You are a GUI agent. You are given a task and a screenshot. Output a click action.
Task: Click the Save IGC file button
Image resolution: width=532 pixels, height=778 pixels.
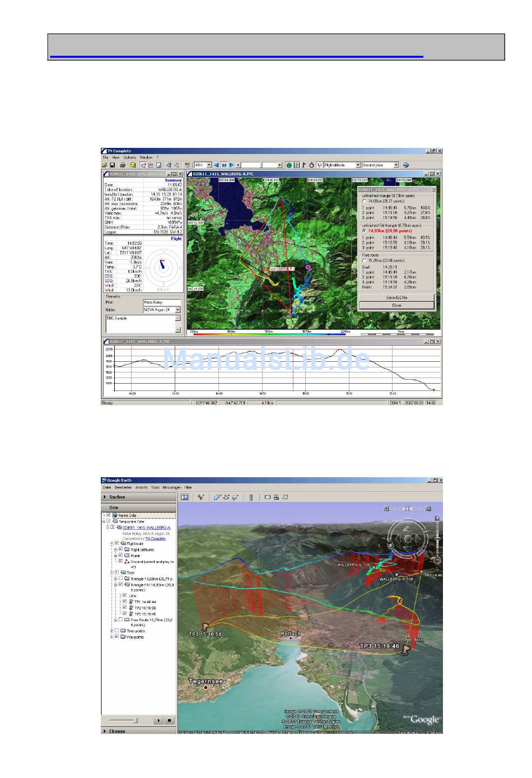click(x=396, y=297)
